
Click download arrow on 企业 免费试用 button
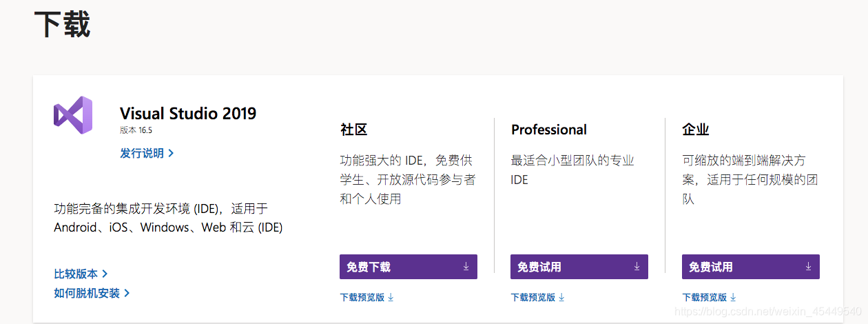(808, 266)
